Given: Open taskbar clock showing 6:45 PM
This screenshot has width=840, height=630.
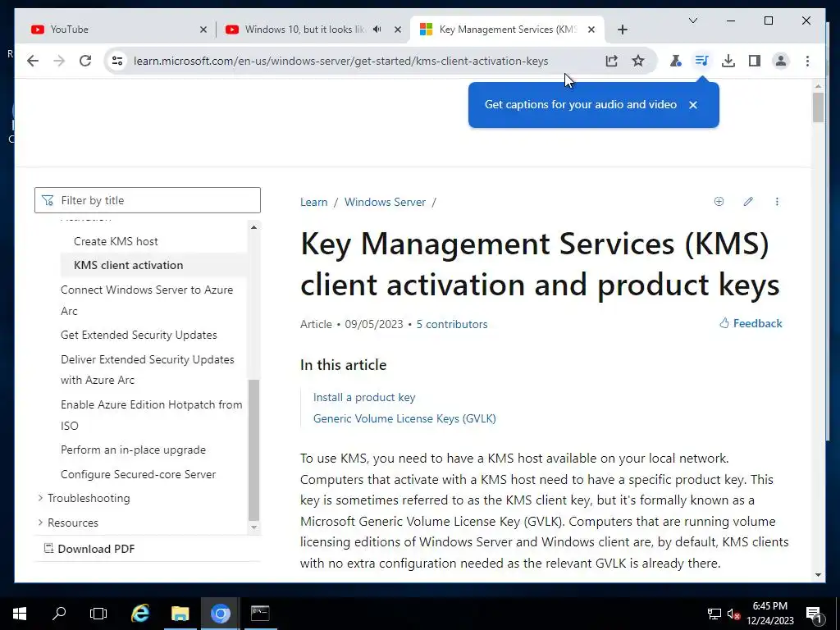Looking at the screenshot, I should [x=769, y=614].
